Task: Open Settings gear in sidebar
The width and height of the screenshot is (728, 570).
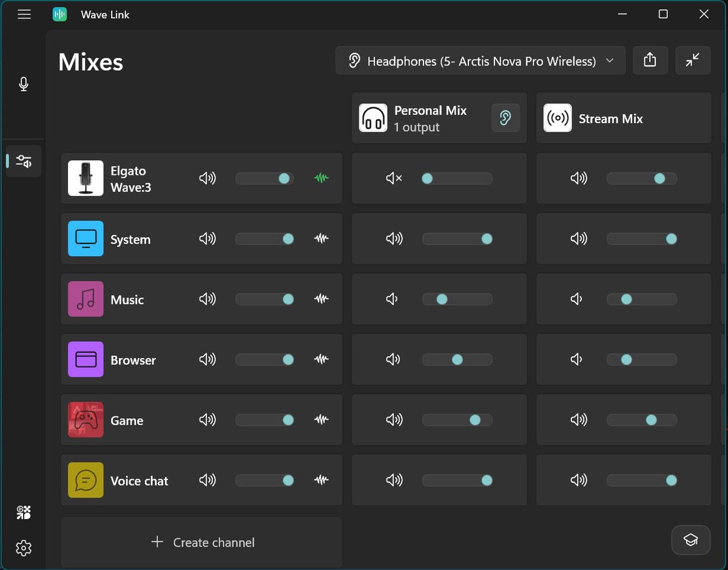Action: [x=24, y=548]
